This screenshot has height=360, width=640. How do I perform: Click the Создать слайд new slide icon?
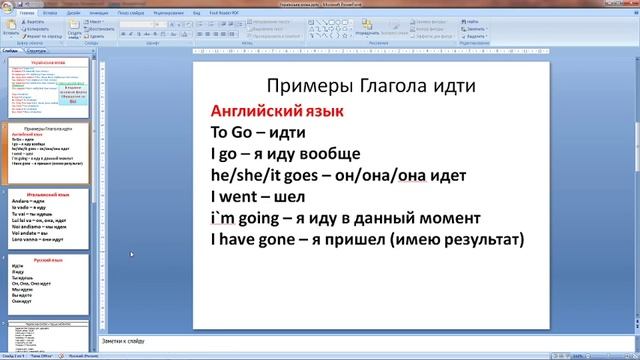click(74, 24)
